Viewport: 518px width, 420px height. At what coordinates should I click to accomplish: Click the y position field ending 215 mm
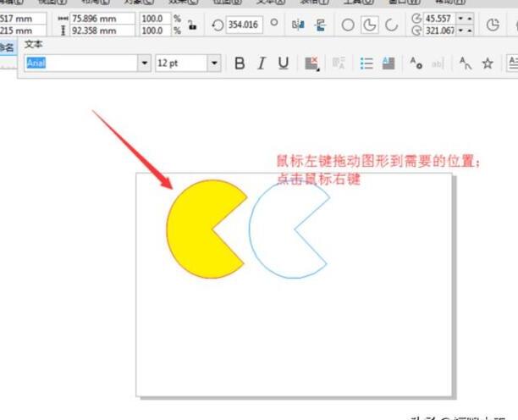coord(23,30)
